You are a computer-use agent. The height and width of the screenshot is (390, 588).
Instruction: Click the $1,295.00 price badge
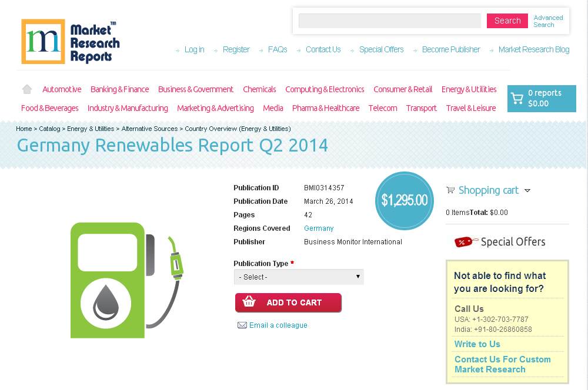point(405,200)
